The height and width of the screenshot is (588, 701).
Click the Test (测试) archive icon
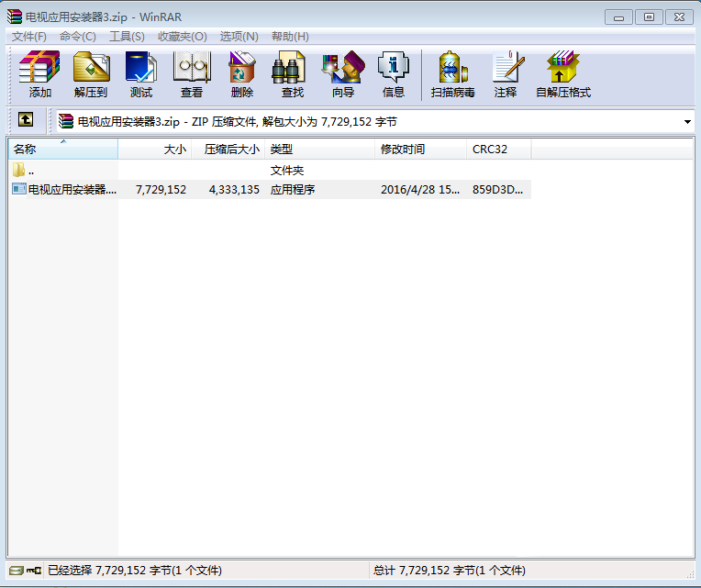point(141,67)
